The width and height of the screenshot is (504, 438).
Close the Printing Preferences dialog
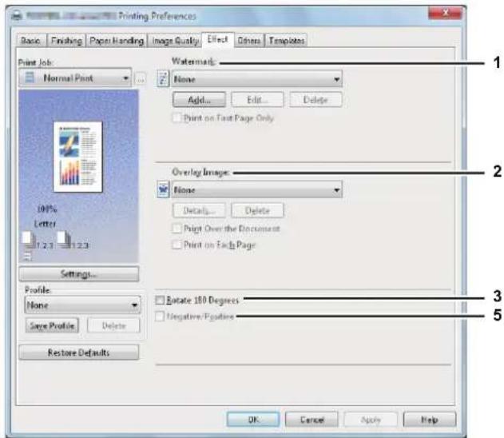445,13
